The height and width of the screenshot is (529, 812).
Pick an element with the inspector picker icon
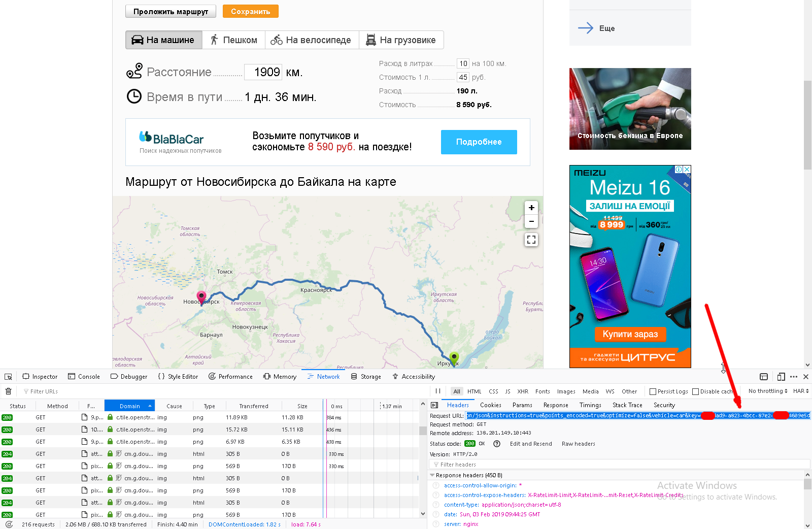tap(8, 377)
